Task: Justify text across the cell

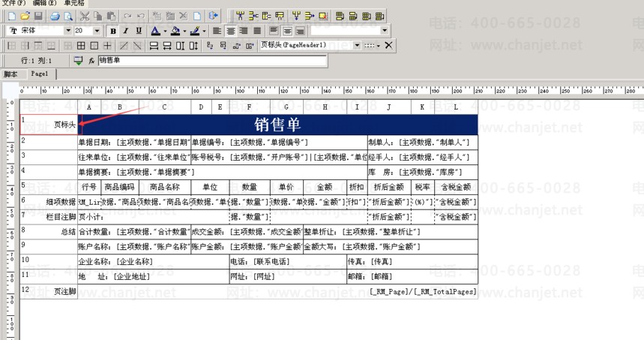Action: tap(257, 31)
